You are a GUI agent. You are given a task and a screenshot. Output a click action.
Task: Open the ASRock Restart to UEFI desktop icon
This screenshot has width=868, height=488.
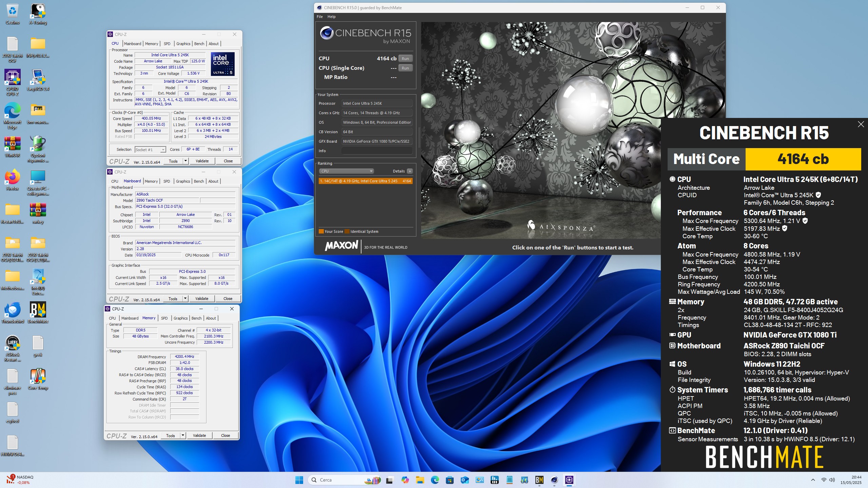pyautogui.click(x=13, y=348)
